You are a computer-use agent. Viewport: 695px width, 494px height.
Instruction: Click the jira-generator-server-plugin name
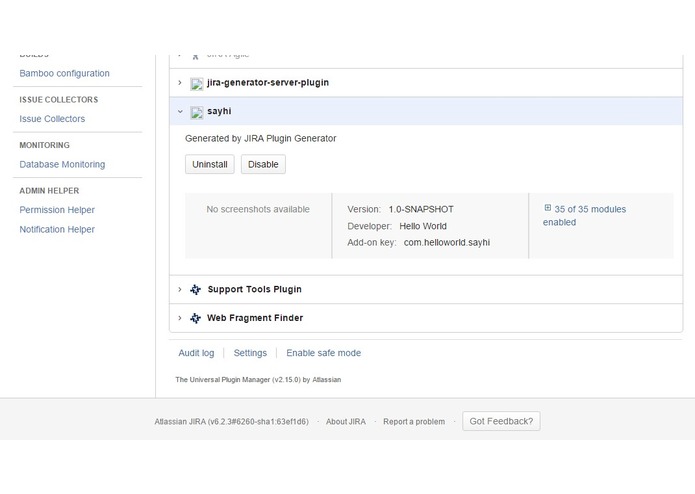268,83
